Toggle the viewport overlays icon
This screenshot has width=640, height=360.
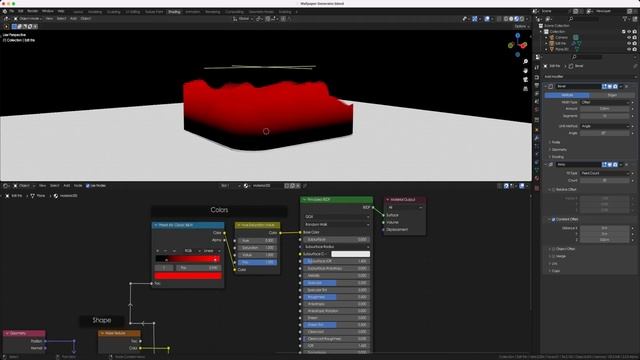point(487,19)
